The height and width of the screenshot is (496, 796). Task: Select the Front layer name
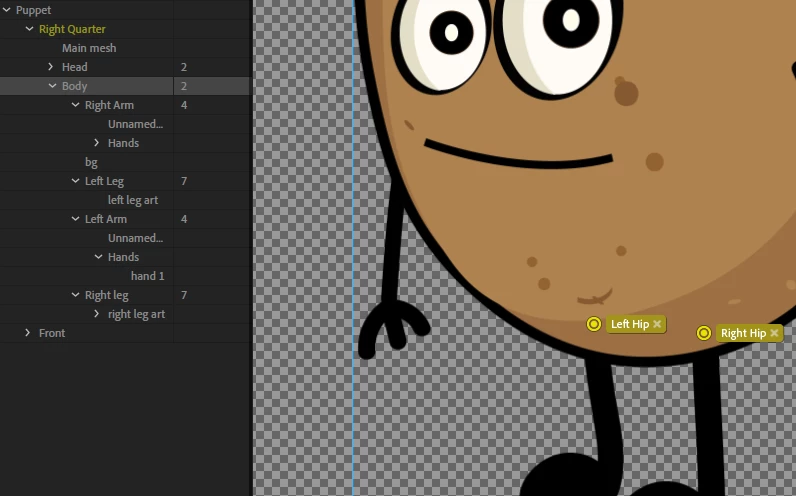(x=52, y=333)
